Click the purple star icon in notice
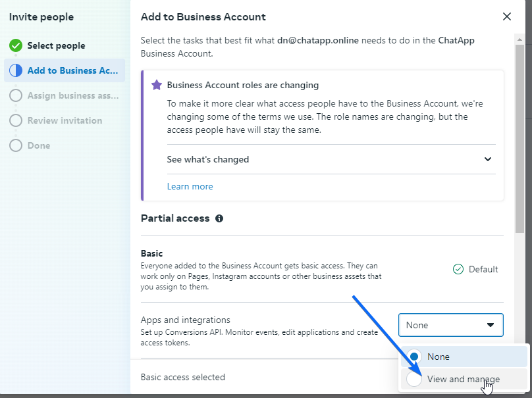Viewport: 532px width, 398px height. [157, 85]
